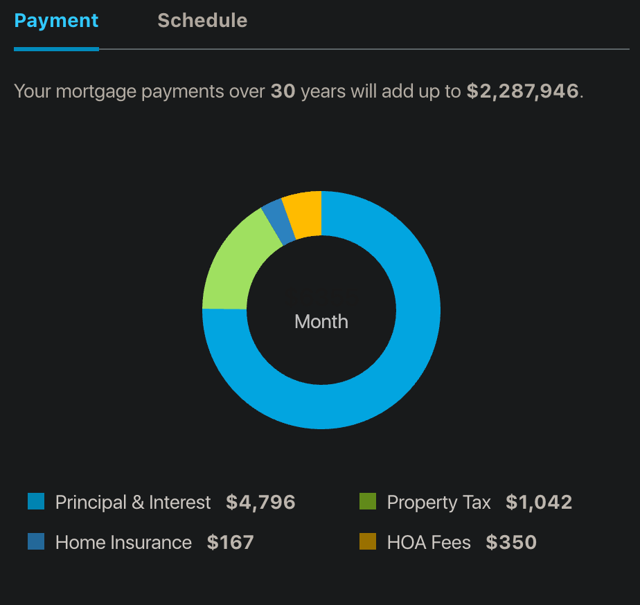The width and height of the screenshot is (640, 605).
Task: Select the yellow HOA donut chart segment
Action: pos(304,214)
